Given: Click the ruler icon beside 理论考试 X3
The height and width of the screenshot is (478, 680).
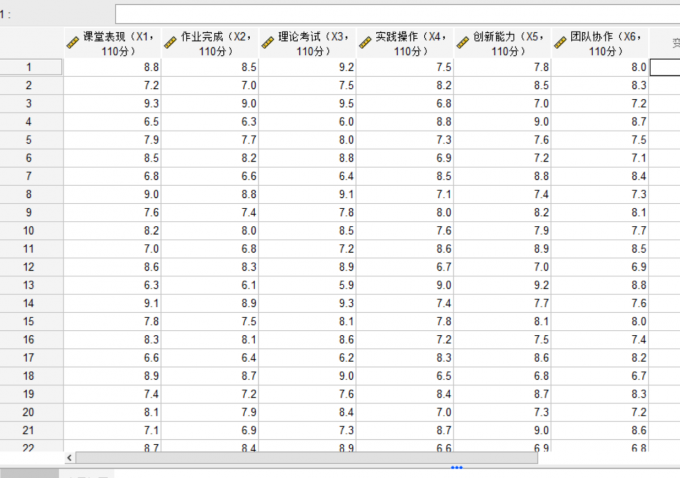Looking at the screenshot, I should pos(268,43).
